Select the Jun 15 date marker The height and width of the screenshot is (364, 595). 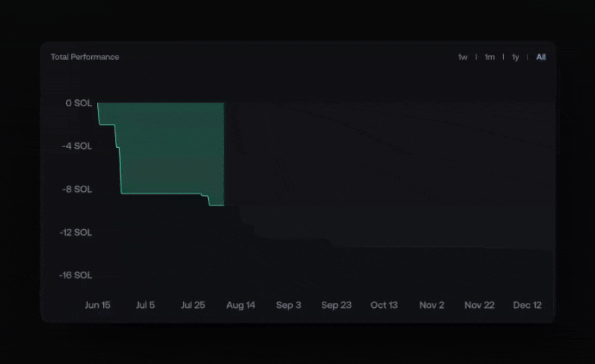click(97, 306)
